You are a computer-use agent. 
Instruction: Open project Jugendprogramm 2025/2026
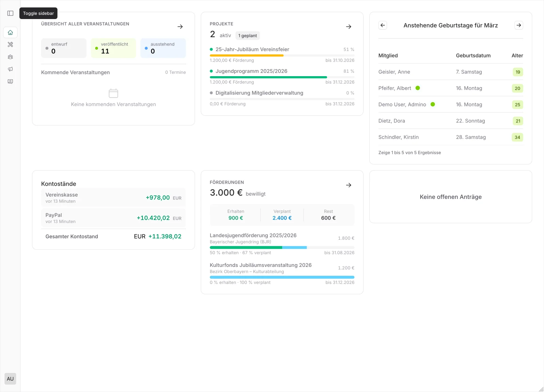pyautogui.click(x=251, y=71)
